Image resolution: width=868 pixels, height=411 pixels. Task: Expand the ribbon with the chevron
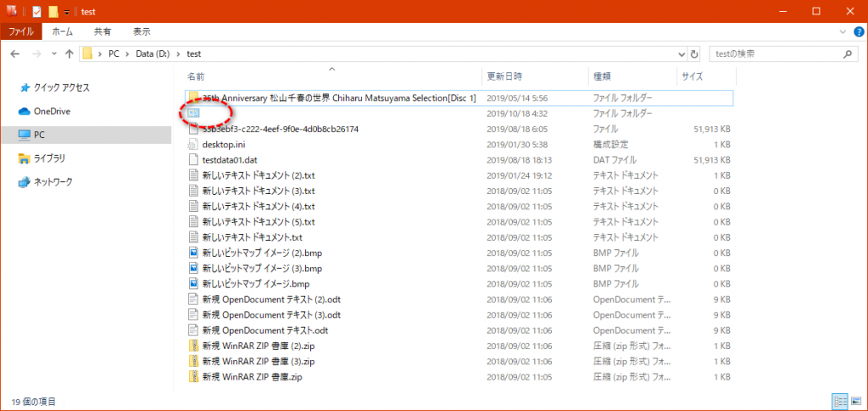coord(841,31)
